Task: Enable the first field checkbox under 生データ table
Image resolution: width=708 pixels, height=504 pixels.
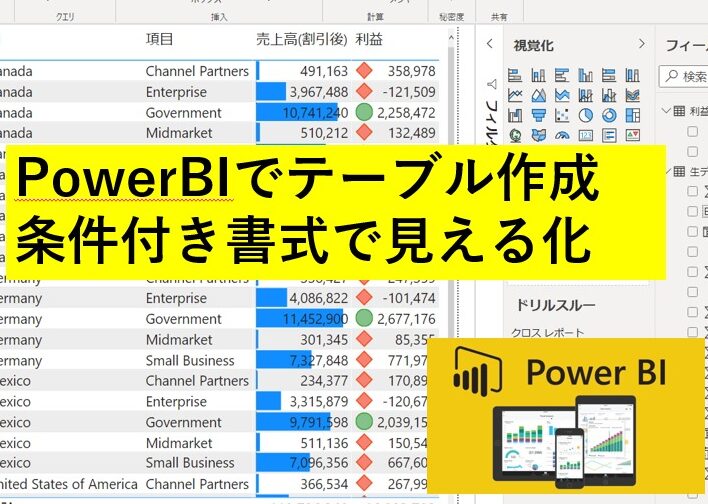Action: (x=692, y=191)
